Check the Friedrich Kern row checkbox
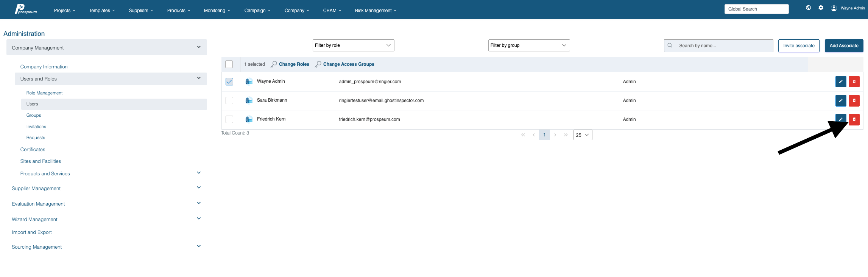 tap(229, 119)
